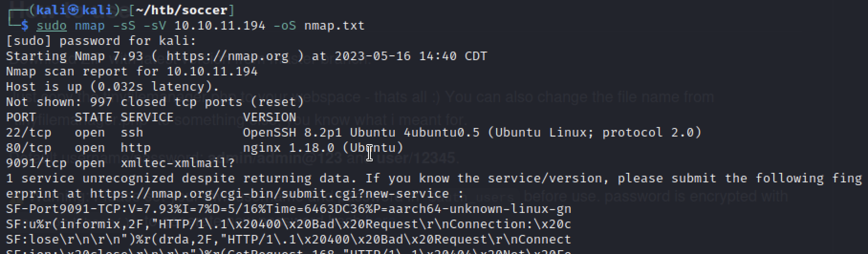868x254 pixels.
Task: Click the ~/htb/soccer path in the prompt
Action: click(x=182, y=10)
